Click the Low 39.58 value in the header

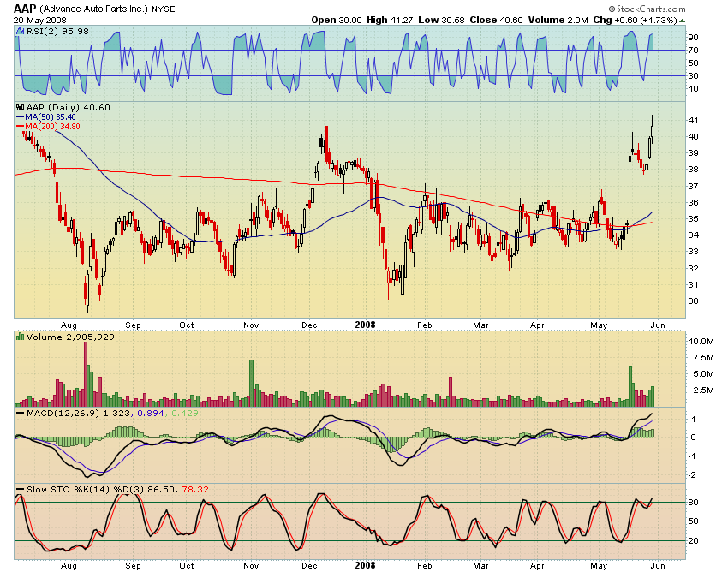pyautogui.click(x=442, y=20)
